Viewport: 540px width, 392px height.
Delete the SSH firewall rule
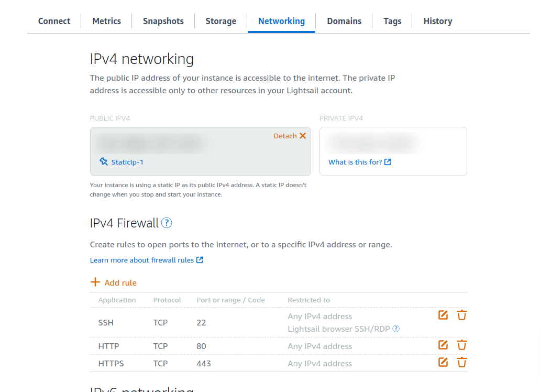(x=461, y=315)
